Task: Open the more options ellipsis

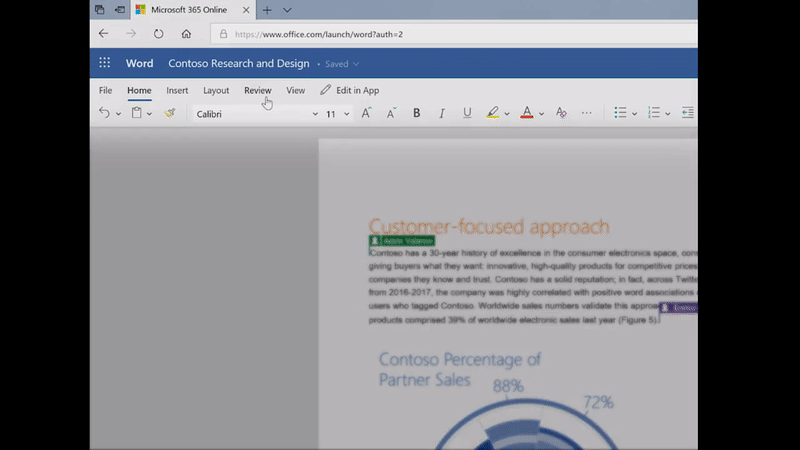Action: pos(587,113)
